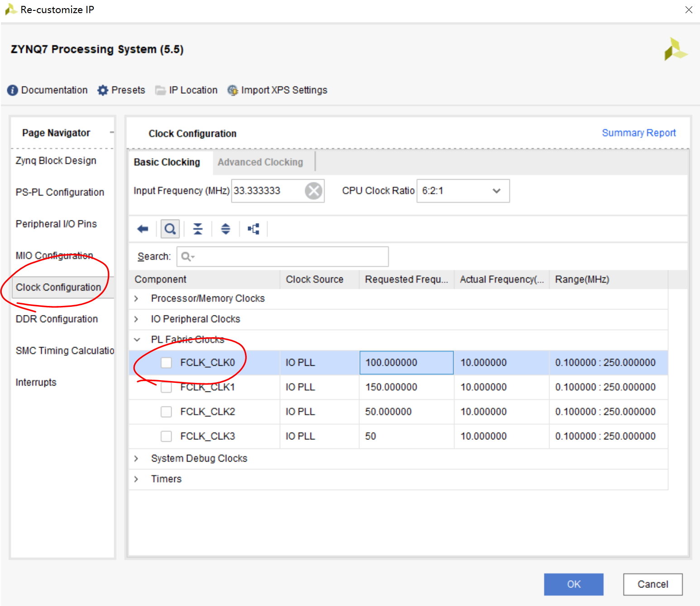Collapse PL Fabric Clocks group
700x606 pixels.
tap(137, 339)
